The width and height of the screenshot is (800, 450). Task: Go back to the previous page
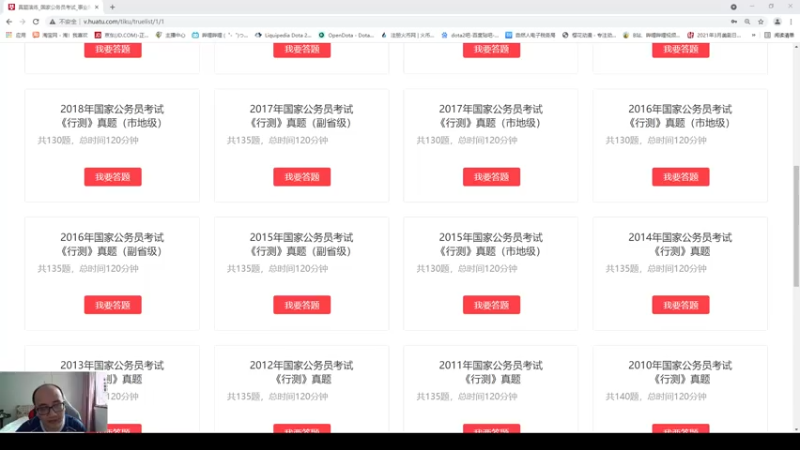tap(9, 21)
